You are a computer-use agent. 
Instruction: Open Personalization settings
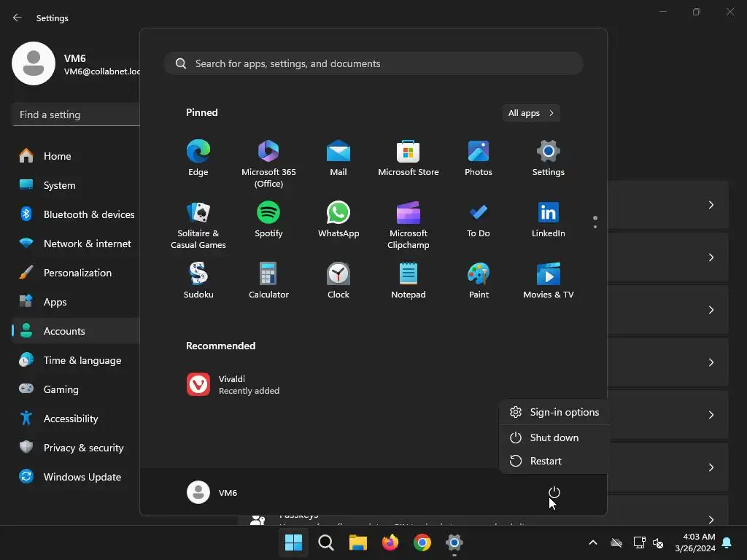[x=76, y=273]
